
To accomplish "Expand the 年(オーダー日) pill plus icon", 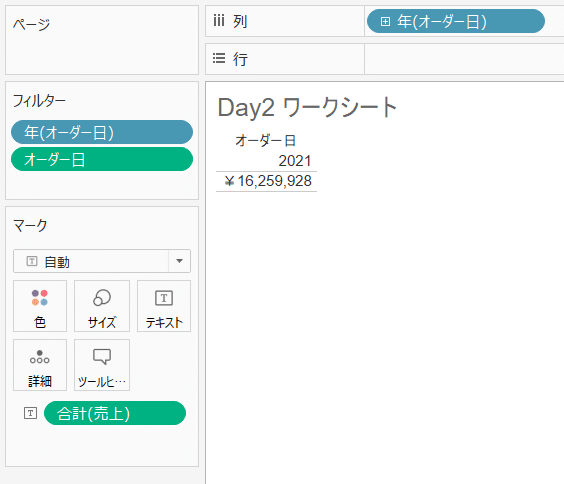I will pyautogui.click(x=385, y=22).
